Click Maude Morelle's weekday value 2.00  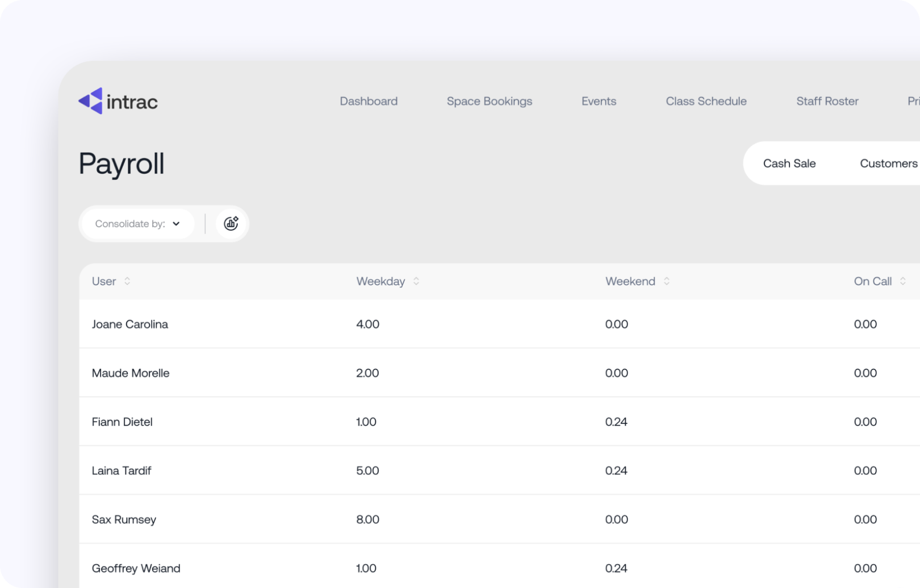[367, 373]
